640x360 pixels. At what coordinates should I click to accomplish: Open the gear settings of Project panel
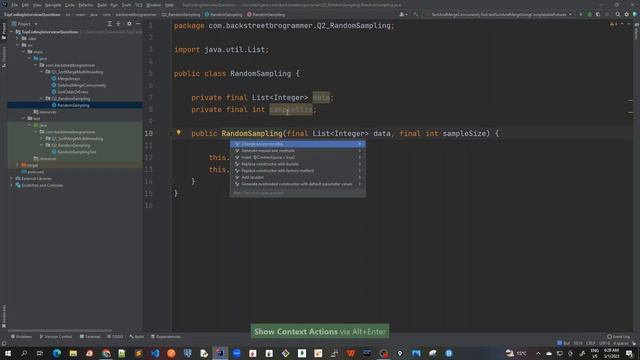pyautogui.click(x=129, y=24)
